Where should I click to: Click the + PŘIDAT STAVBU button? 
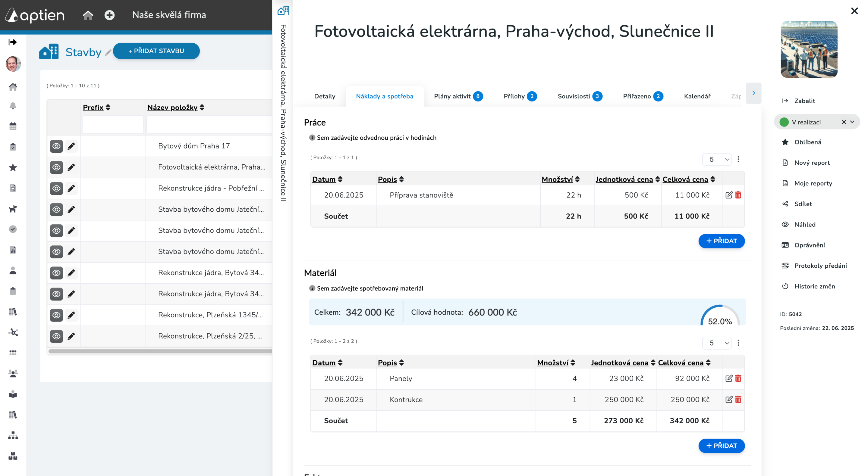coord(156,51)
